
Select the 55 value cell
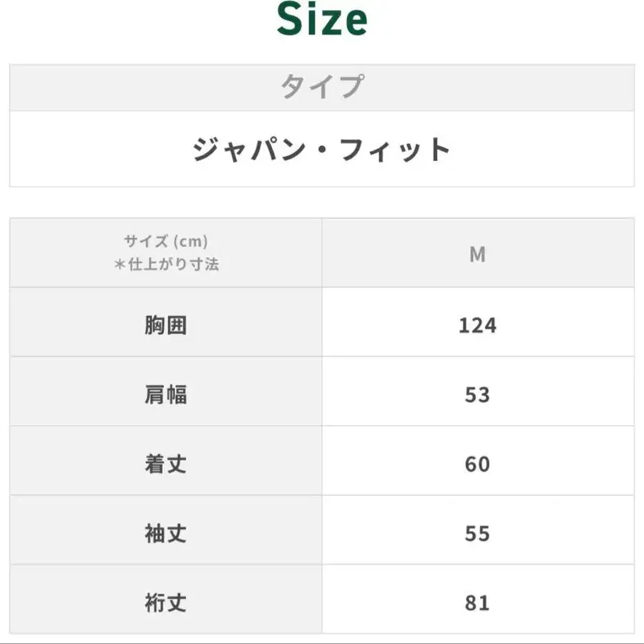[477, 533]
